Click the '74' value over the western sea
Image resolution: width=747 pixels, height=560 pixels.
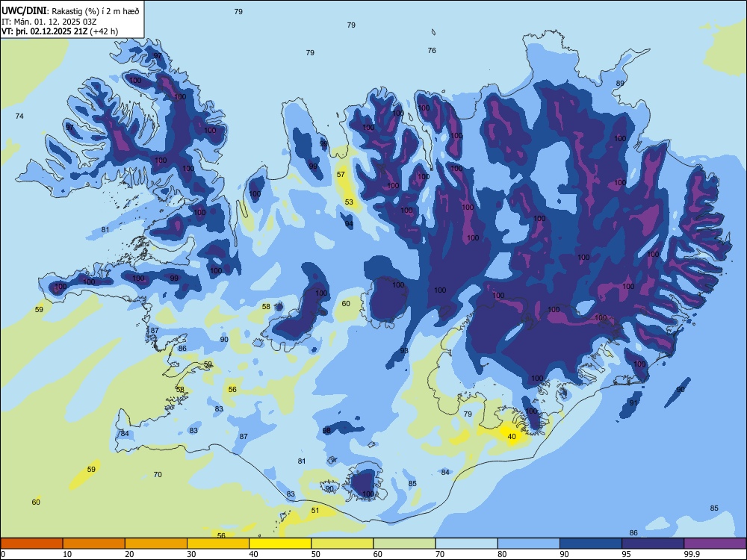click(19, 116)
